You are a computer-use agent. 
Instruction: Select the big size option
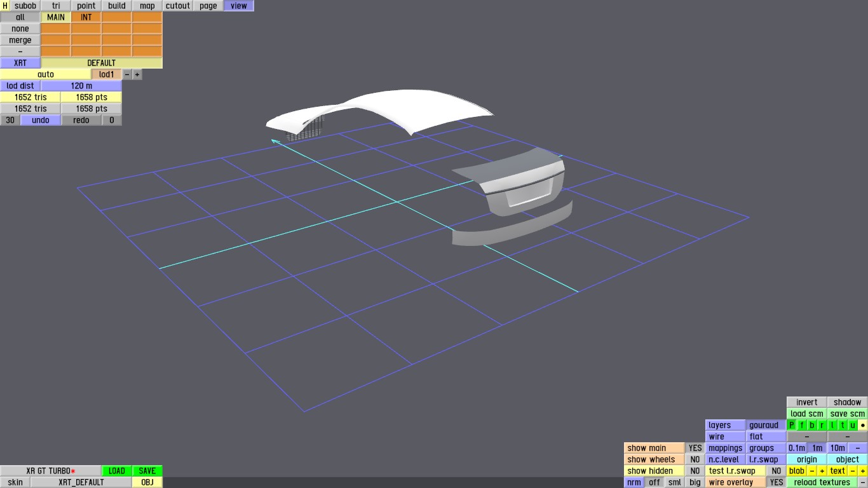click(x=695, y=482)
